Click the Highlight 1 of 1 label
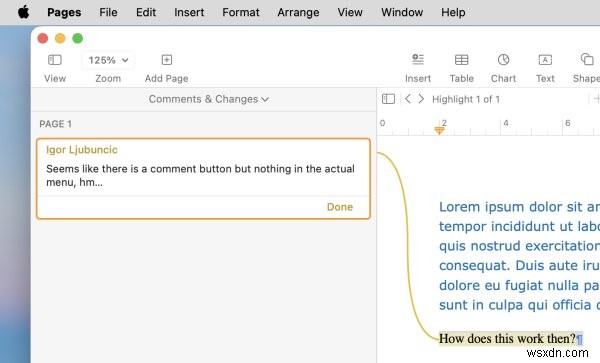Screen dimensions: 600x363 (466, 99)
